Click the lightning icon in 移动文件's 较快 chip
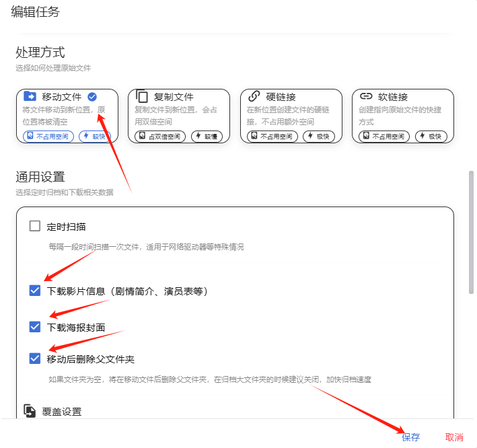 point(86,136)
